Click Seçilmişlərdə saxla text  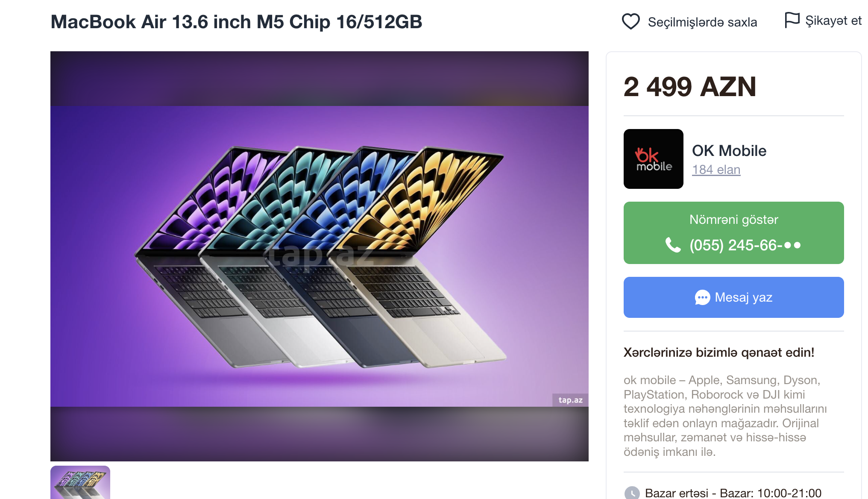(702, 22)
